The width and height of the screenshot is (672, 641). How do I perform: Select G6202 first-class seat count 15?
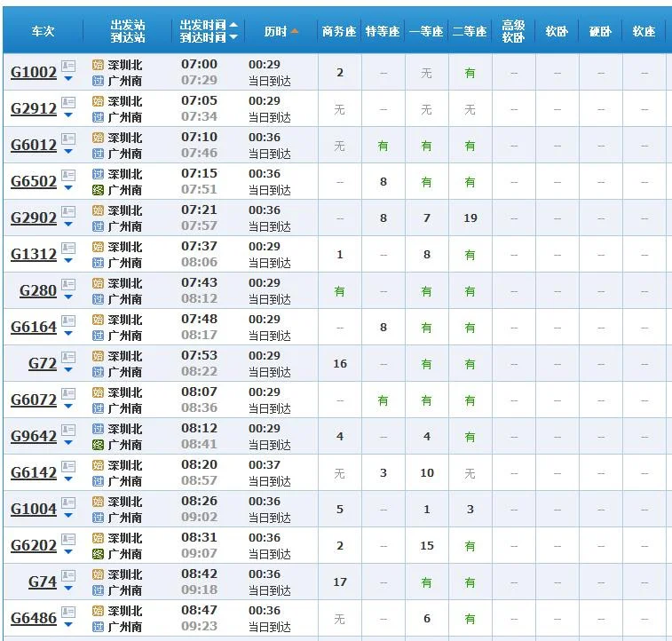(427, 546)
